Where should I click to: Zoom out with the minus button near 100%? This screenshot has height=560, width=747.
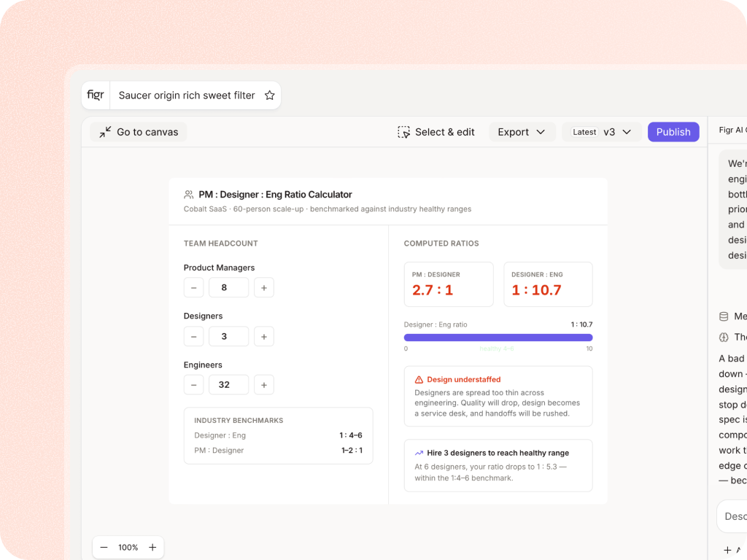coord(104,547)
